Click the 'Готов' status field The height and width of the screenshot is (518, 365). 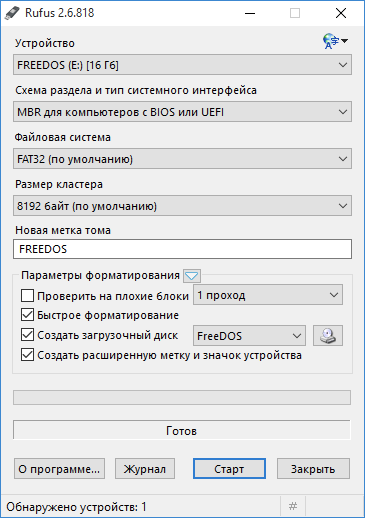[x=182, y=430]
